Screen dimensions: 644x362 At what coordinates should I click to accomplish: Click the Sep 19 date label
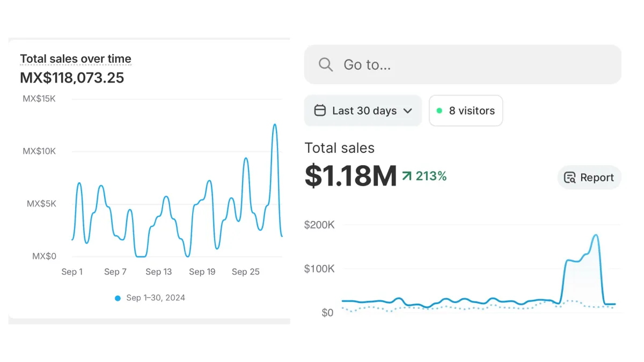202,272
